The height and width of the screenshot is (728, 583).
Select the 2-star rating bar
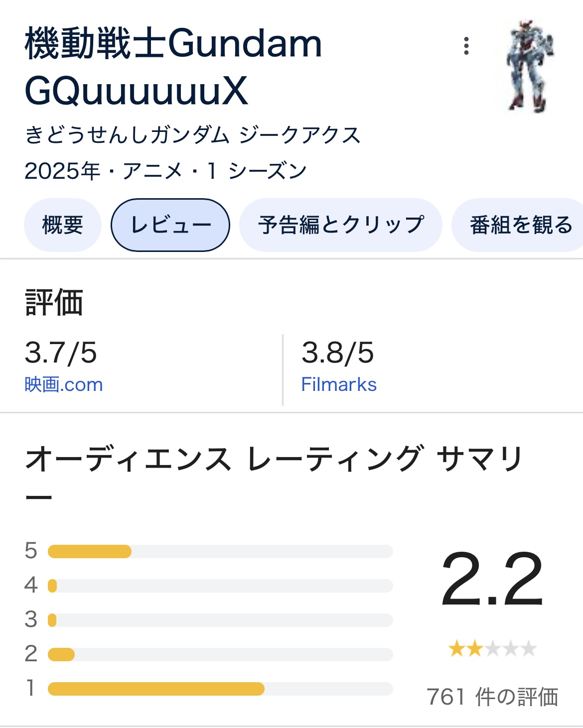pos(220,654)
